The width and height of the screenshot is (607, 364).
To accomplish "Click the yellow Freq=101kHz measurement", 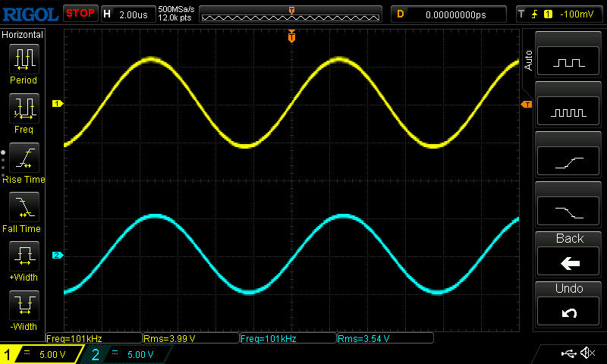I will tap(74, 339).
